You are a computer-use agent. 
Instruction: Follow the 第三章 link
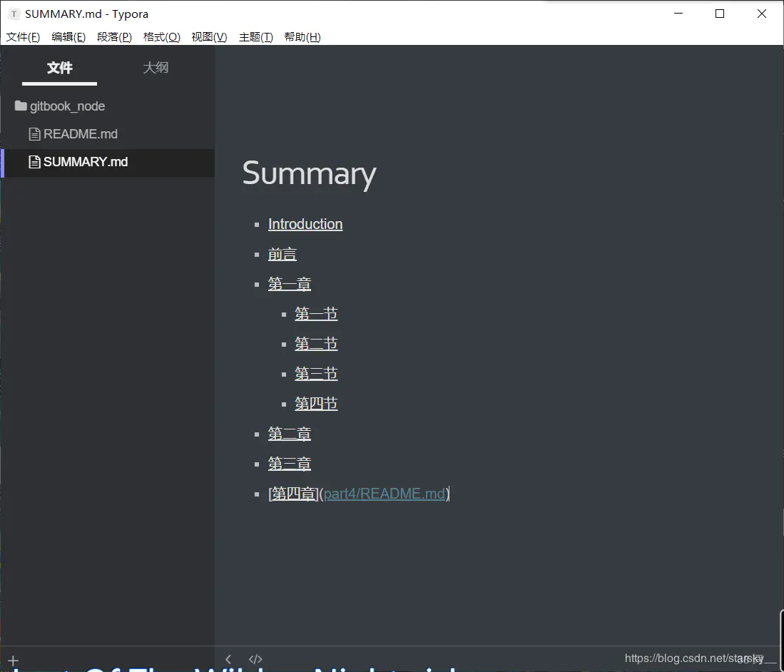click(x=289, y=464)
